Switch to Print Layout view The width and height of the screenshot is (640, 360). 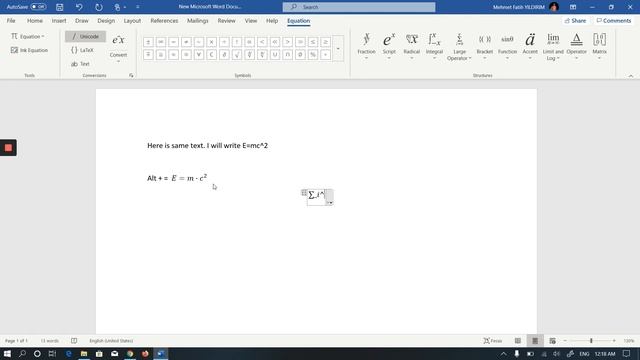click(535, 341)
